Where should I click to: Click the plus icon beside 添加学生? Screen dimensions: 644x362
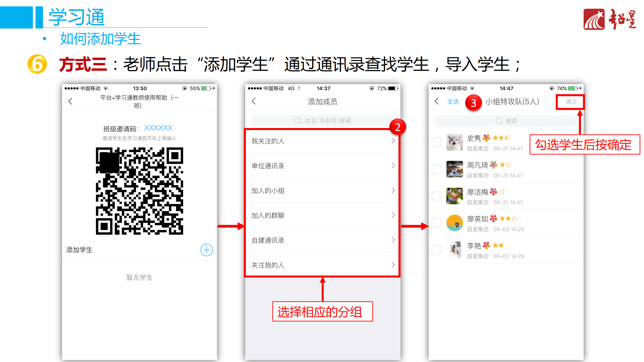coord(207,250)
